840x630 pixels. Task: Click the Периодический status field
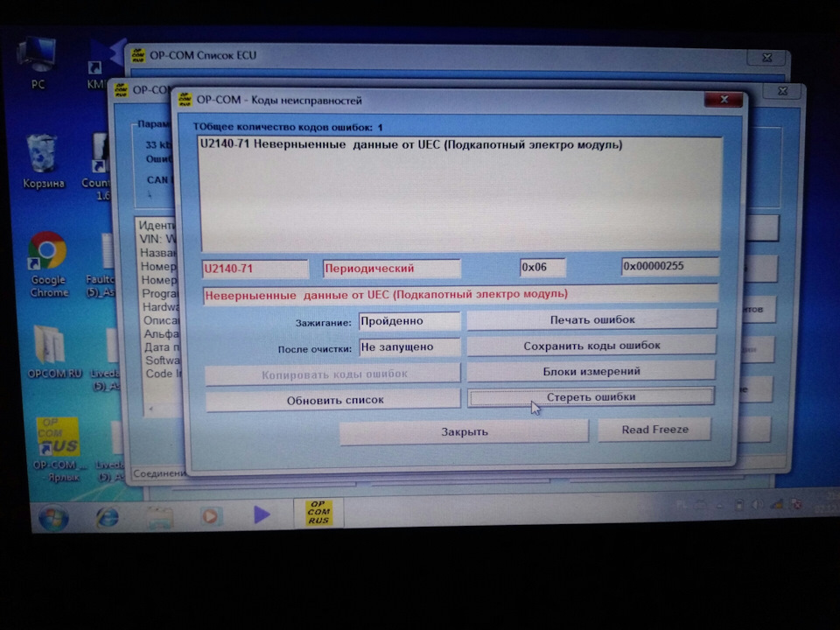click(x=392, y=268)
